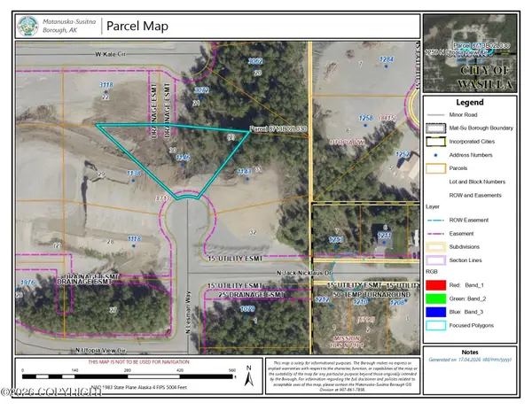This screenshot has height=411, width=532.
Task: Click the 'UTOPIA VW' subdivision label
Action: pos(347,143)
